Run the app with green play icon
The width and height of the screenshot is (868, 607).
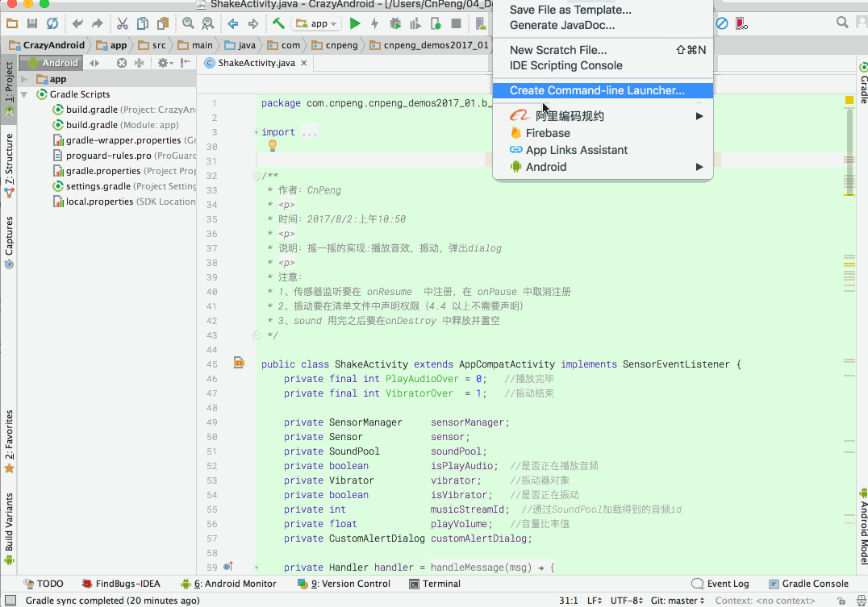(x=355, y=23)
